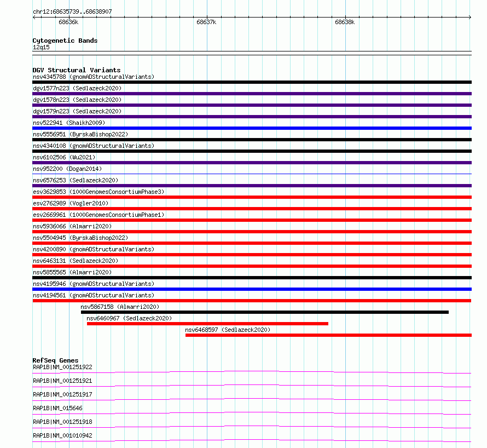The image size is (487, 448).
Task: Open variant nsv4345788 gnomAD label
Action: coord(94,77)
